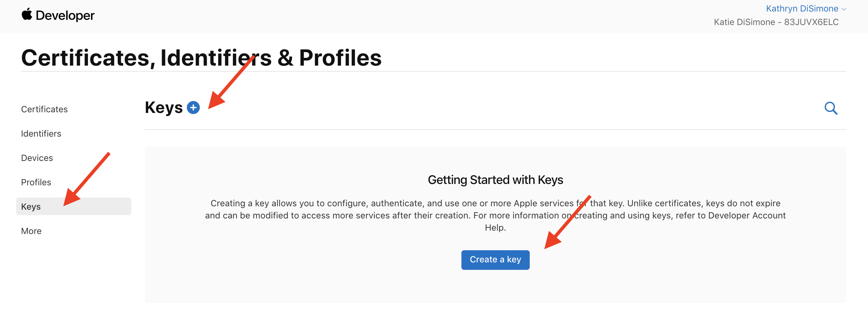Click the Certificates, Identifiers & Profiles title
The width and height of the screenshot is (868, 328).
click(201, 57)
